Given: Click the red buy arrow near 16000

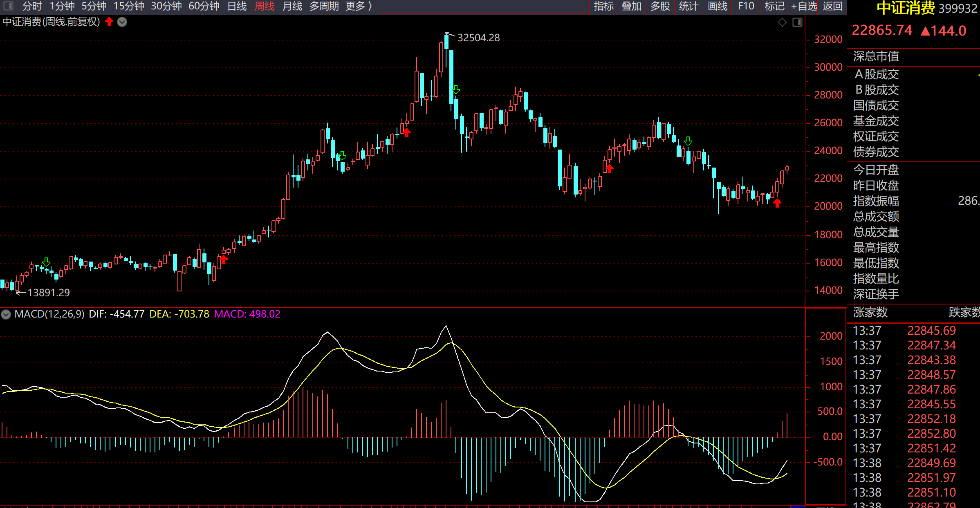Looking at the screenshot, I should pyautogui.click(x=224, y=259).
